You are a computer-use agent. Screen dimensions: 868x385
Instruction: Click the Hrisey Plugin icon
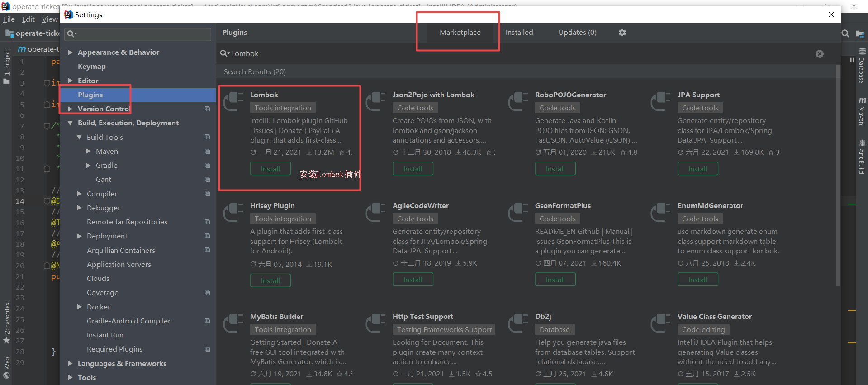pos(233,212)
